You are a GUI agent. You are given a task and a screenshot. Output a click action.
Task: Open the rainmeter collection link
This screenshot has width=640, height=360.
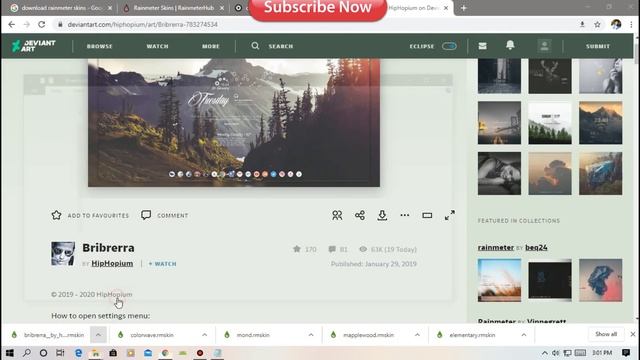(496, 247)
